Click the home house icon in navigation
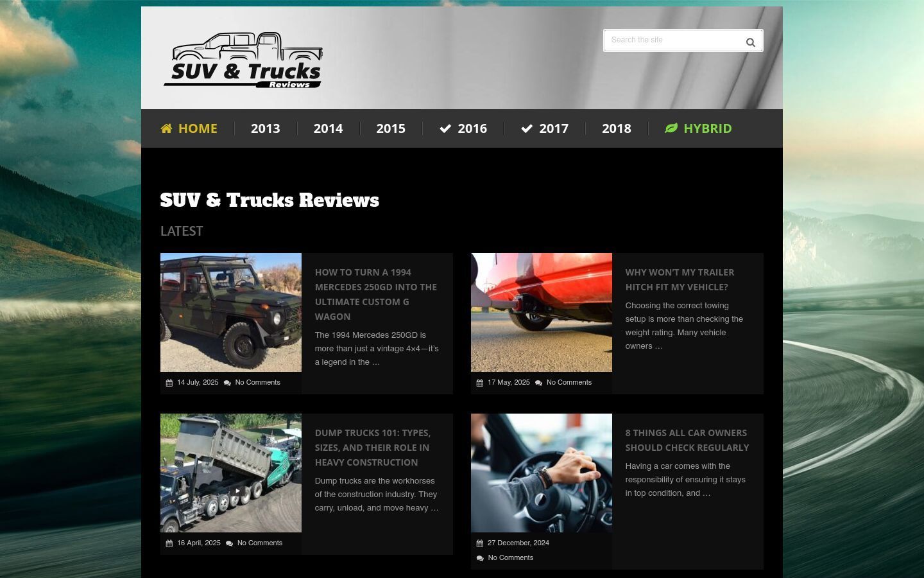The image size is (924, 578). [166, 128]
